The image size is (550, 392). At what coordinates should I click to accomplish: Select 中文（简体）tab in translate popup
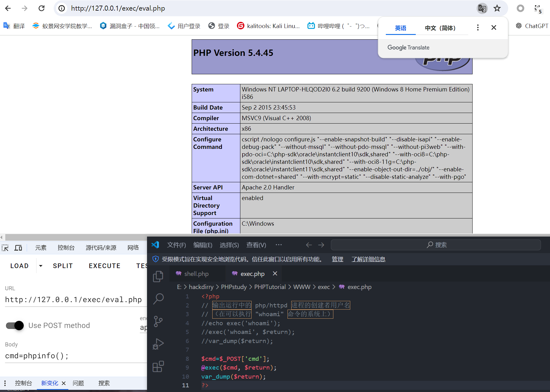click(440, 28)
